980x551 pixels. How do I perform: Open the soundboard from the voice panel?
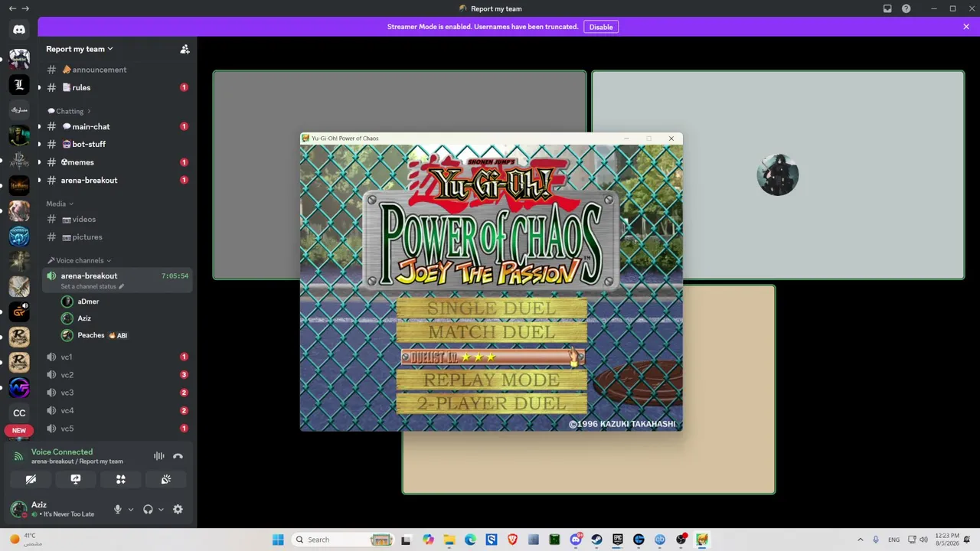pos(166,479)
